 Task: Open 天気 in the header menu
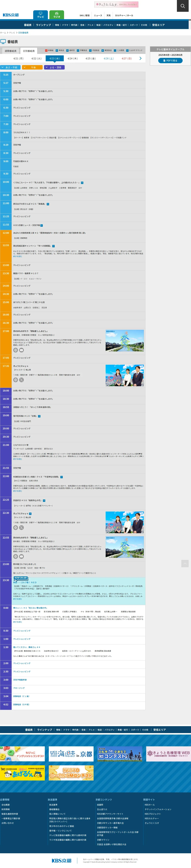(109, 15)
